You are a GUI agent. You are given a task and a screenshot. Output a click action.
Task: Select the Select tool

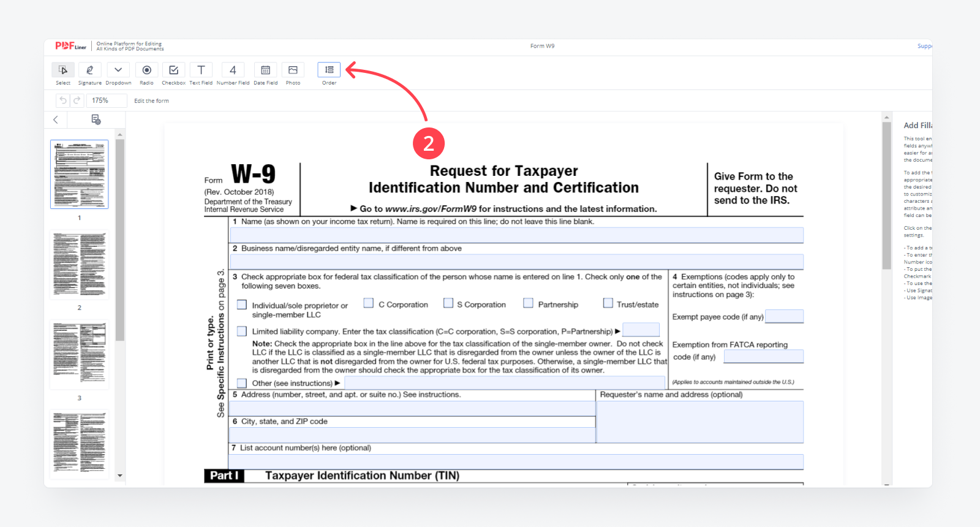tap(63, 70)
